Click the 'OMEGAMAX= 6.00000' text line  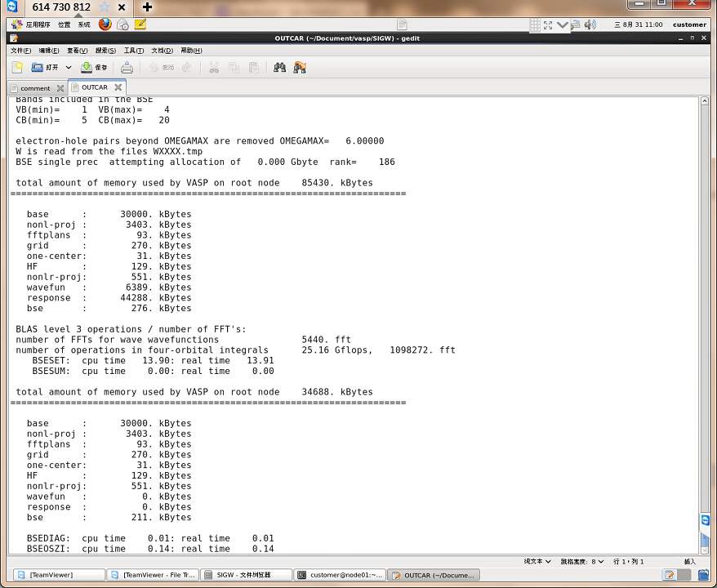coord(200,140)
